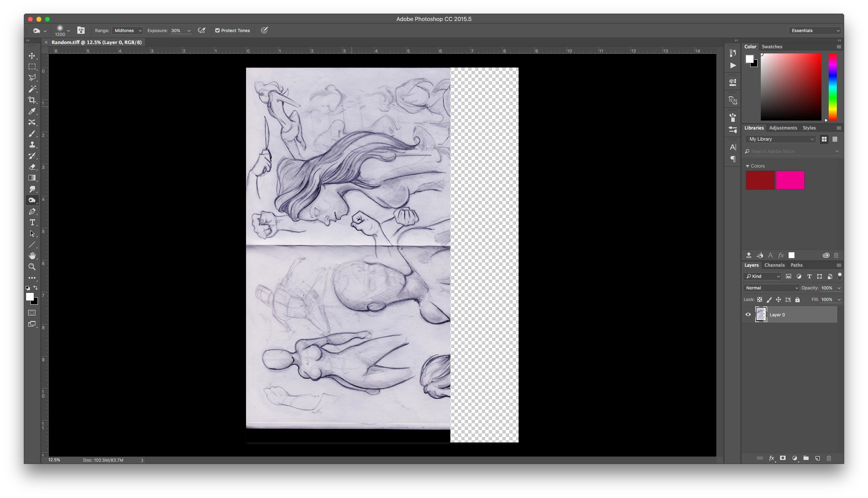The image size is (868, 498).
Task: Switch to the Swatches tab
Action: (772, 47)
